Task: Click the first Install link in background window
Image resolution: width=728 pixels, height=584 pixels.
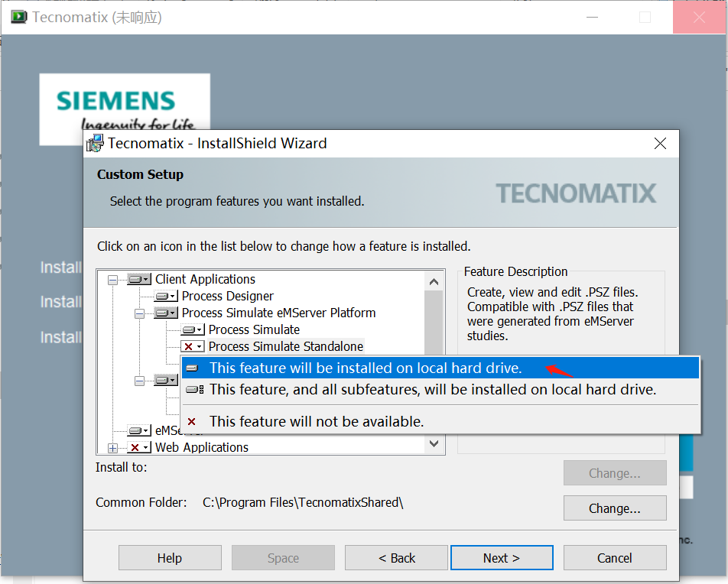Action: [x=61, y=268]
